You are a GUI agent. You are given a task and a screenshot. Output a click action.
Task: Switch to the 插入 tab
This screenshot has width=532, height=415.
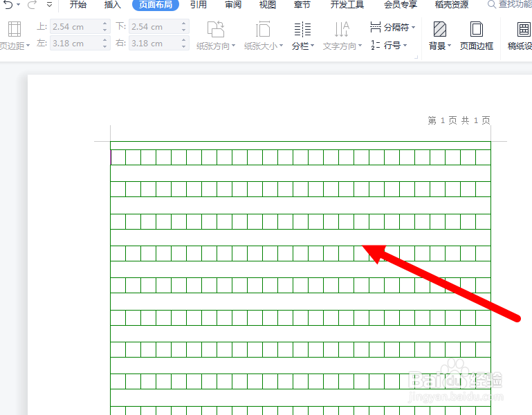pyautogui.click(x=113, y=5)
